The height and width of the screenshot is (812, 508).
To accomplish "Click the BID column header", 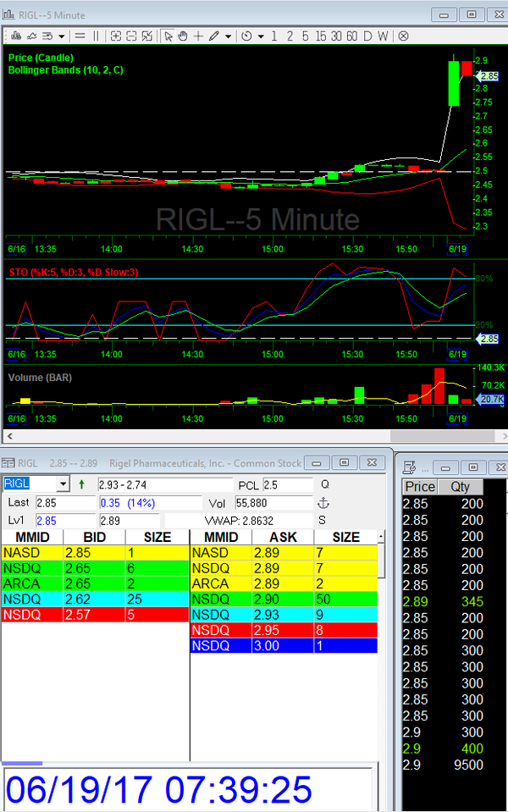I will [93, 537].
